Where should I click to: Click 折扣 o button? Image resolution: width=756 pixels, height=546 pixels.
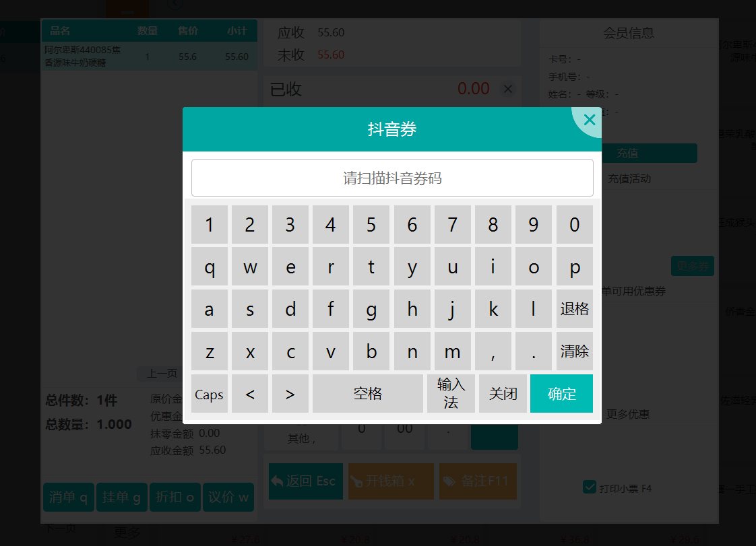[175, 497]
